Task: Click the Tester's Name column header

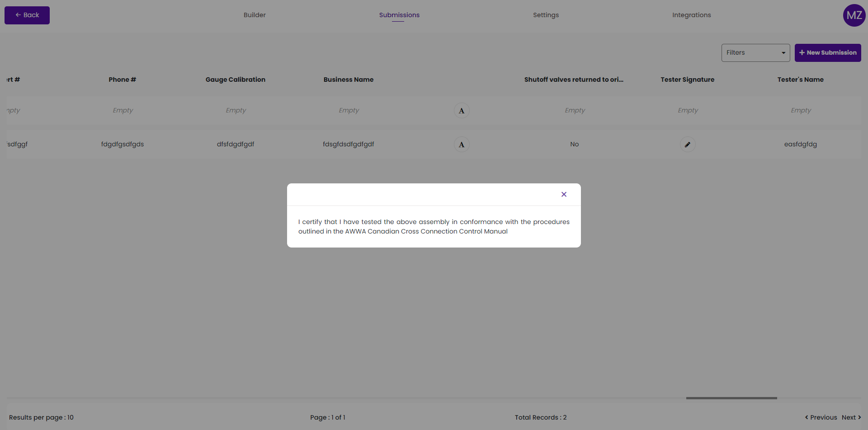Action: click(x=801, y=79)
